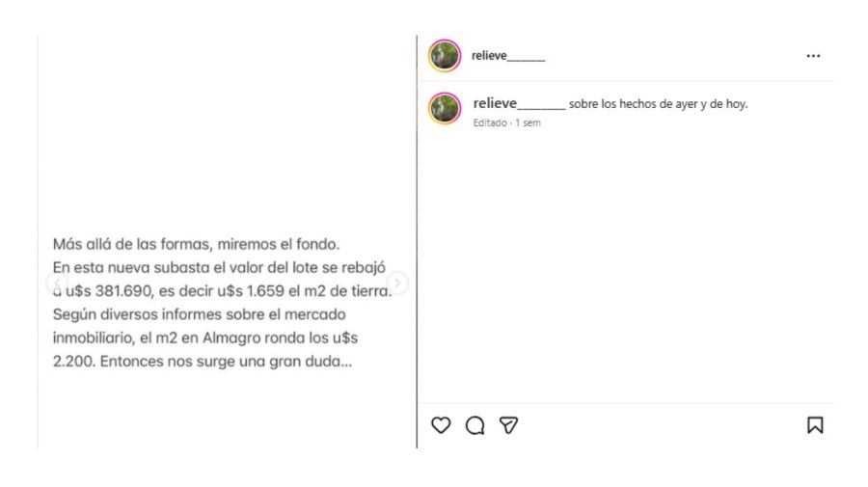The width and height of the screenshot is (868, 487).
Task: Click the "1 sem" post timestamp
Action: click(x=528, y=122)
